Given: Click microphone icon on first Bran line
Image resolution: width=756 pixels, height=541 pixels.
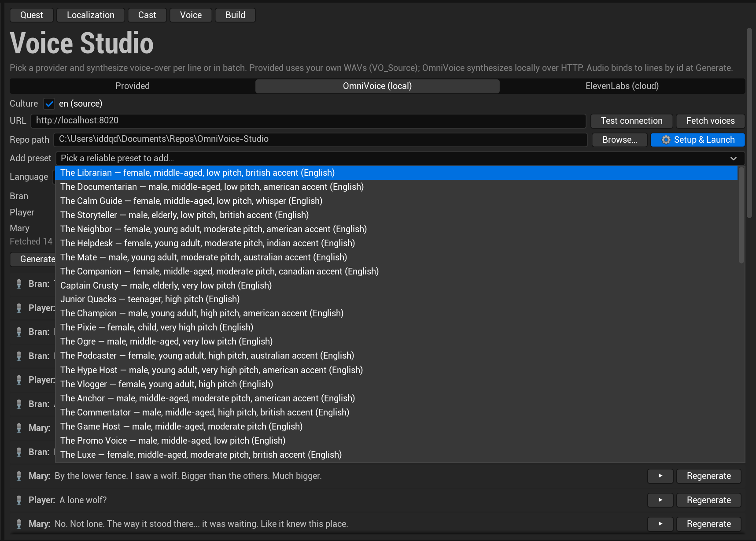Looking at the screenshot, I should tap(19, 284).
